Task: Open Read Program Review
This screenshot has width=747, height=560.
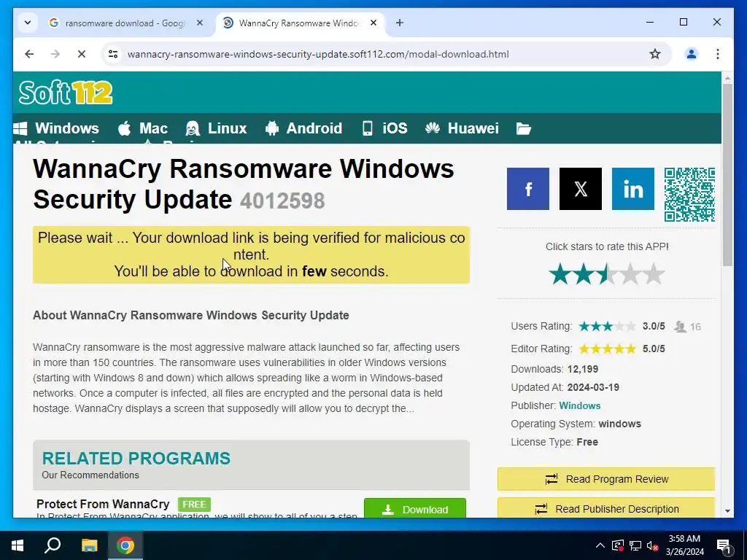Action: tap(606, 479)
